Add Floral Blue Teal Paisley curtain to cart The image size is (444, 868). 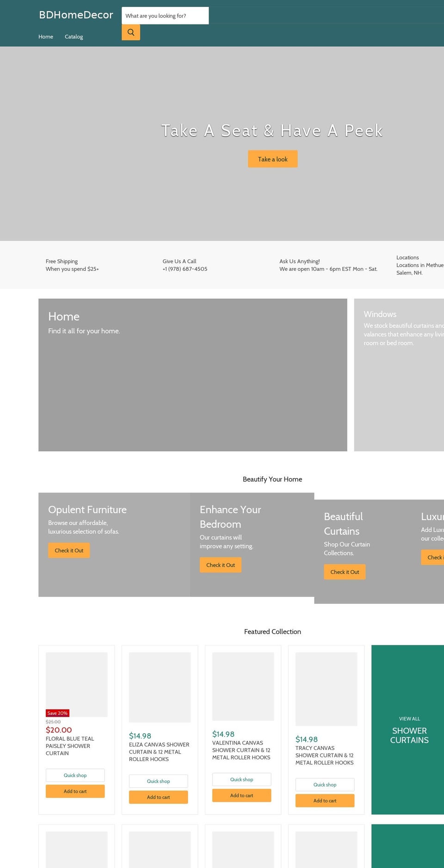tap(75, 791)
